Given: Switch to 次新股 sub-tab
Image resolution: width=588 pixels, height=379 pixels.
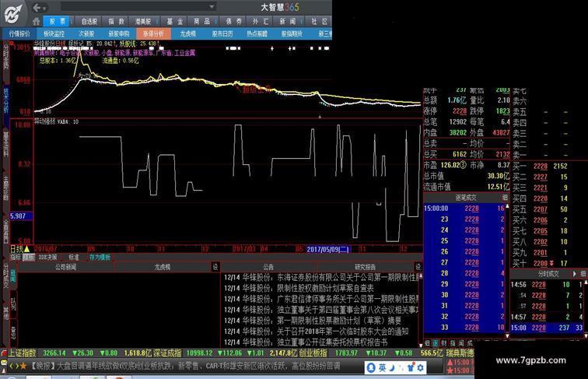Looking at the screenshot, I should pos(86,33).
